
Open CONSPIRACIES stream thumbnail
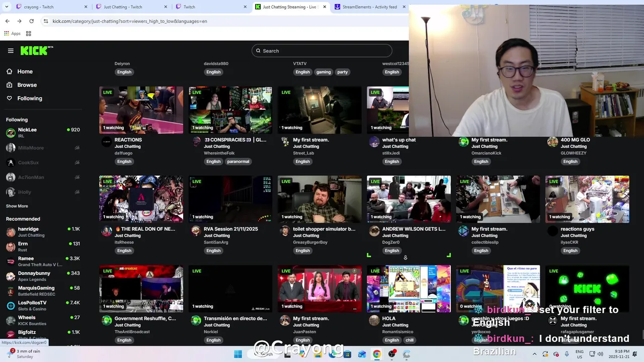pos(230,110)
